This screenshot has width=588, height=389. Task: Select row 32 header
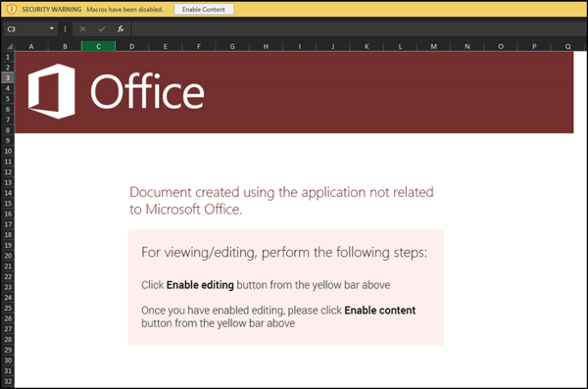click(x=8, y=381)
